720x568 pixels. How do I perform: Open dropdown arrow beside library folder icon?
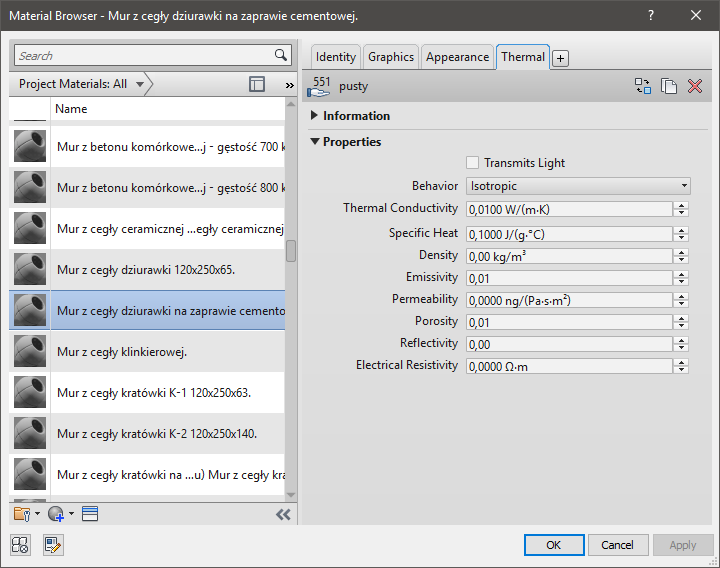coord(37,513)
